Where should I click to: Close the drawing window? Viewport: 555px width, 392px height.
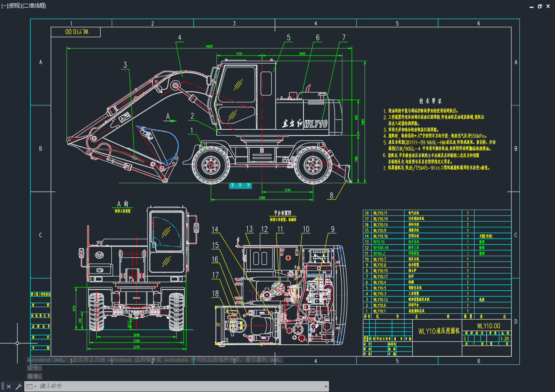click(548, 6)
